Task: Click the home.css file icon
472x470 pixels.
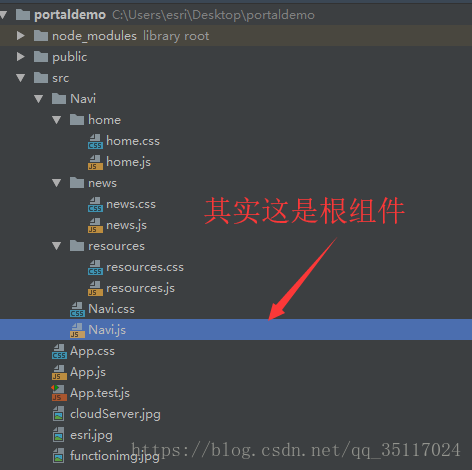Action: (95, 141)
